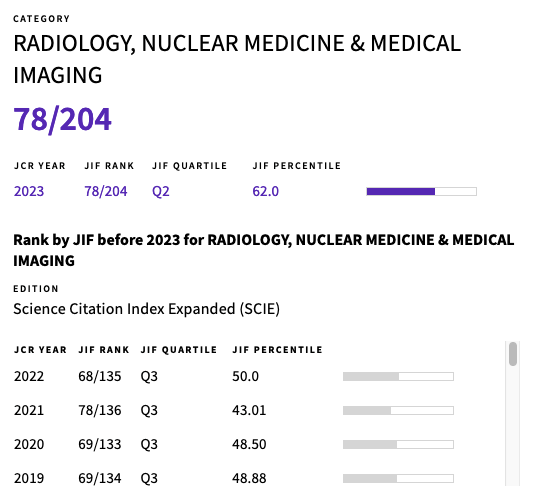Click the 62.0 JIF percentile value

(266, 191)
